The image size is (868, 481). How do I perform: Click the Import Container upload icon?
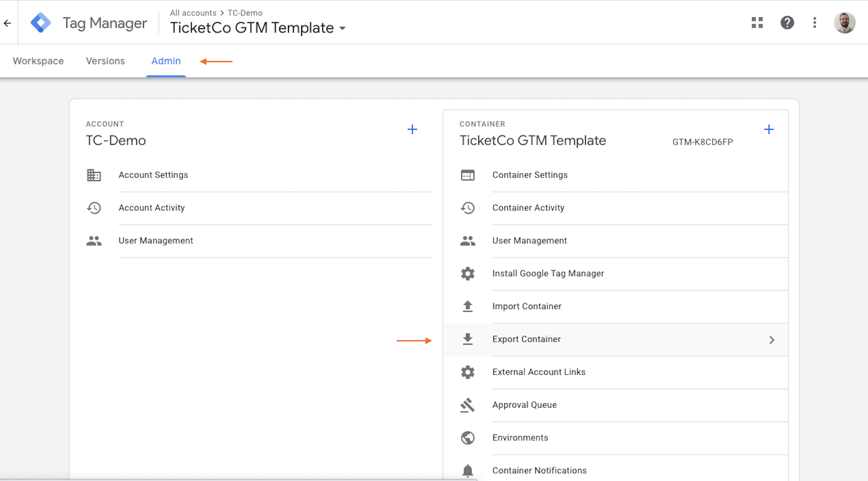click(x=468, y=306)
